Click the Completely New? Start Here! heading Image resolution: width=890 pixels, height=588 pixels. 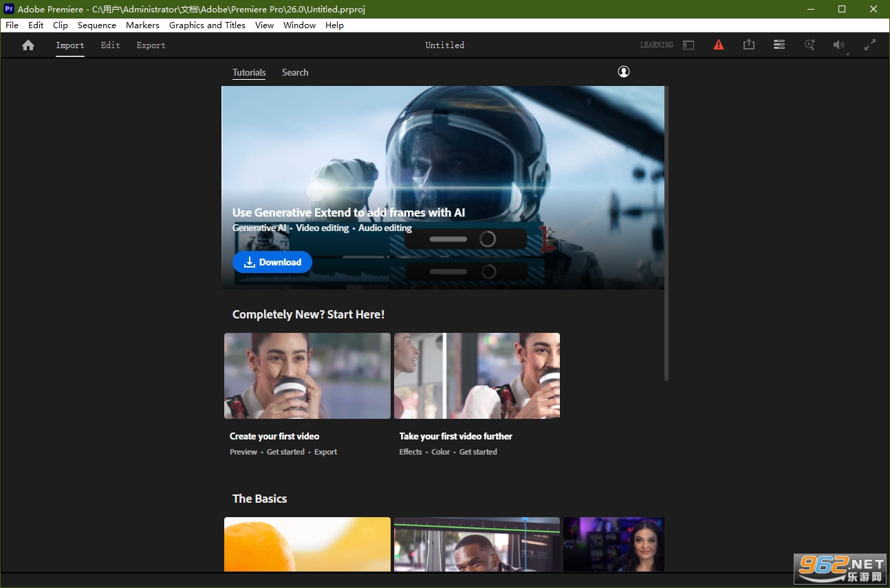(309, 314)
